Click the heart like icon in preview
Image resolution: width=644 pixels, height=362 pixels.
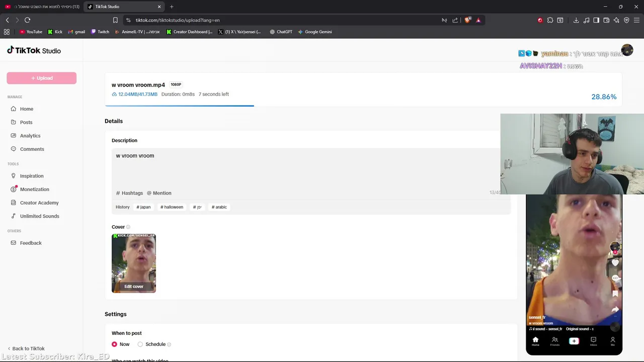pyautogui.click(x=615, y=262)
